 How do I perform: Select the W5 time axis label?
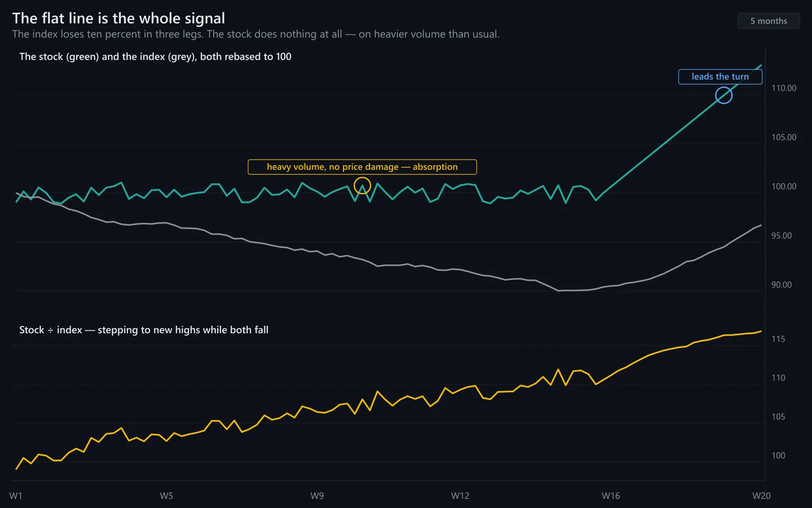point(166,496)
